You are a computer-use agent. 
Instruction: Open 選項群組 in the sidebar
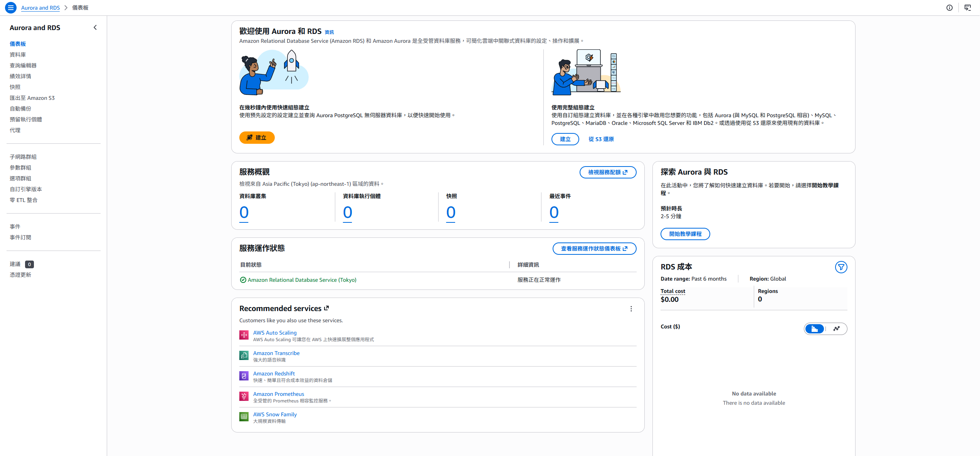click(20, 178)
